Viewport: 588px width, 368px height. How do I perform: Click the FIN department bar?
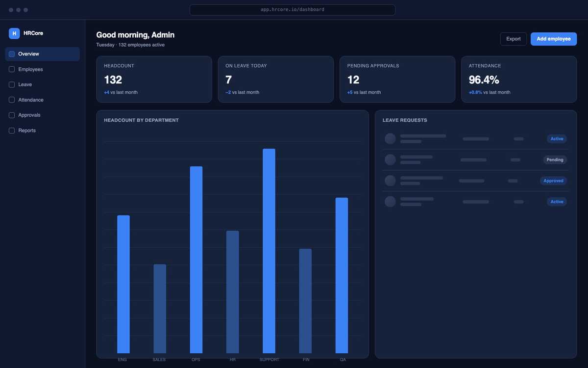click(x=305, y=301)
